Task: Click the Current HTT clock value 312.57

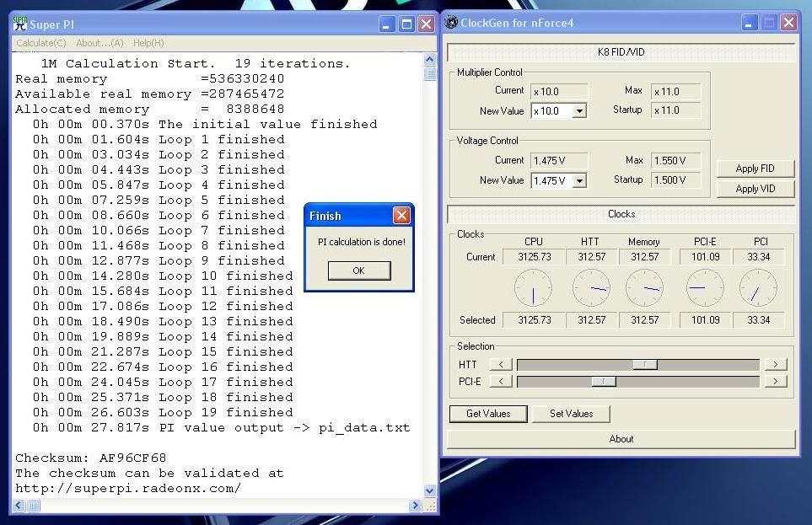Action: [591, 257]
